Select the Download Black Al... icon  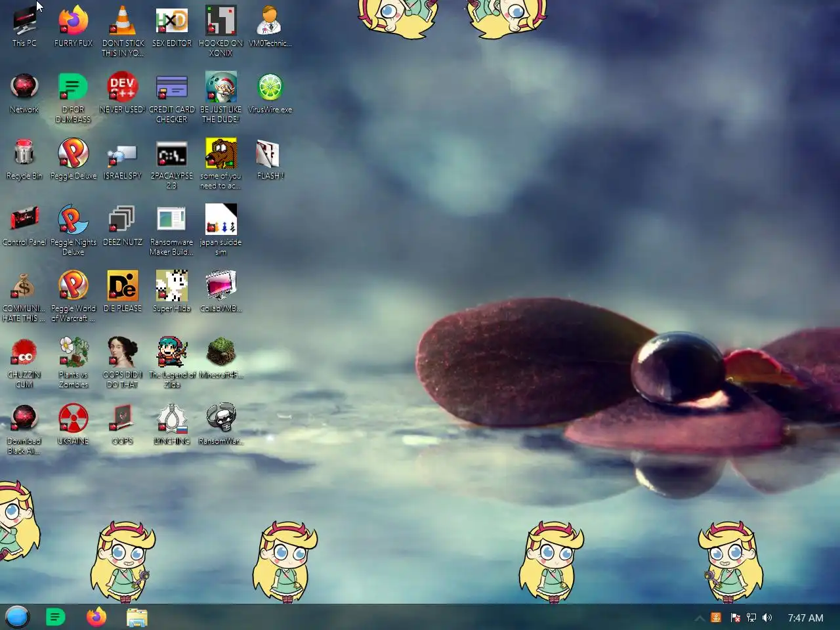pos(24,429)
